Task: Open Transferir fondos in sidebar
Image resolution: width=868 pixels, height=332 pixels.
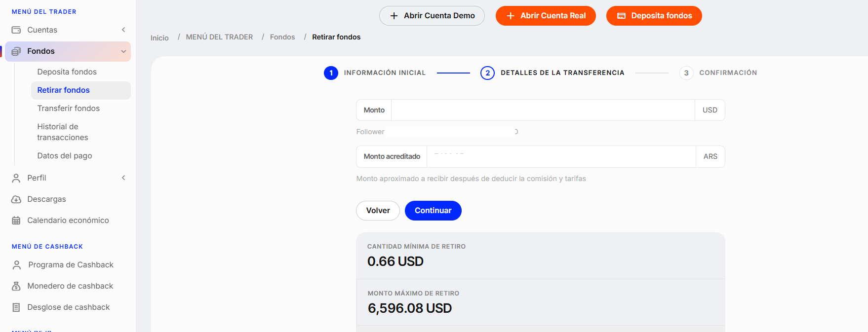Action: pyautogui.click(x=69, y=109)
